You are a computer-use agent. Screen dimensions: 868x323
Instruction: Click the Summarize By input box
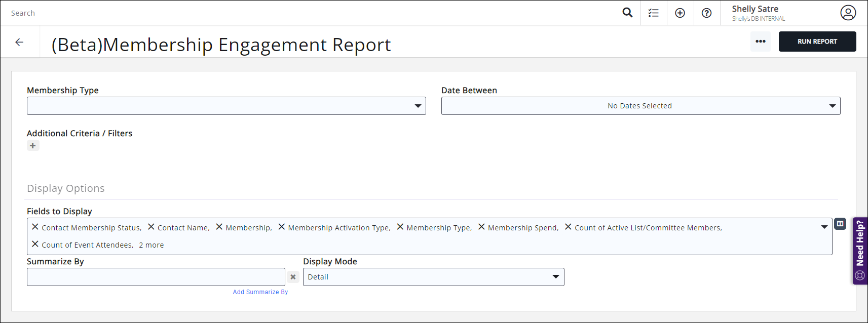point(156,277)
